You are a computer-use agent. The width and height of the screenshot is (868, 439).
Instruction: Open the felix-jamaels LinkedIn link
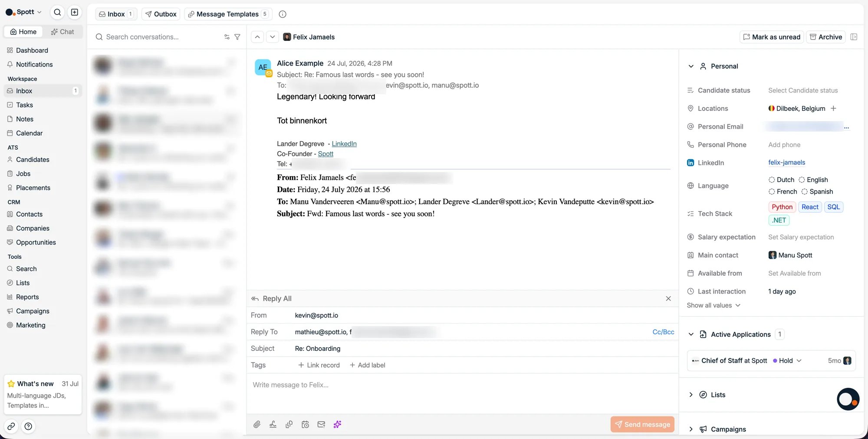pyautogui.click(x=786, y=162)
